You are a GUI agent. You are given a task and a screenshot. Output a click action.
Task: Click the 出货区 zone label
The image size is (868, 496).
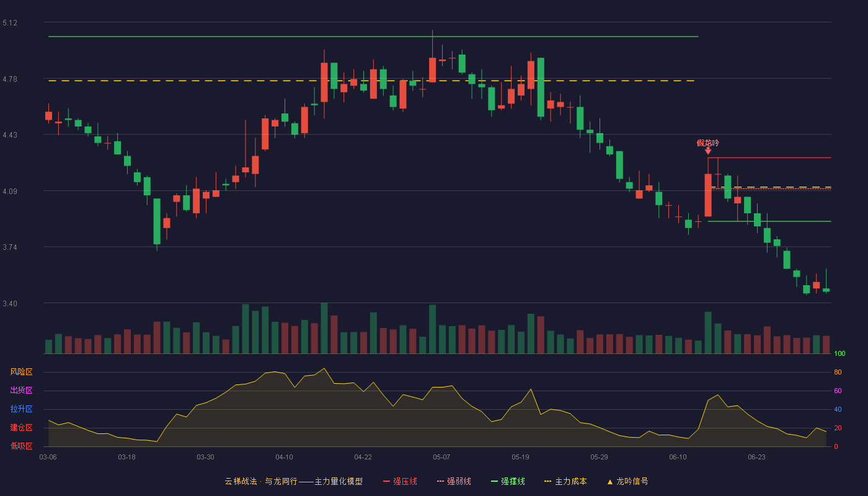21,391
